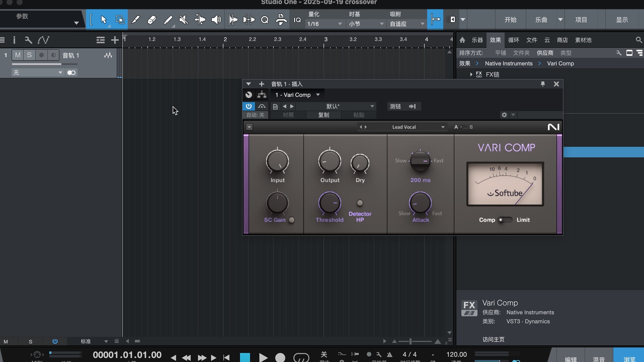
Task: Click the Q quantize button
Action: [265, 20]
